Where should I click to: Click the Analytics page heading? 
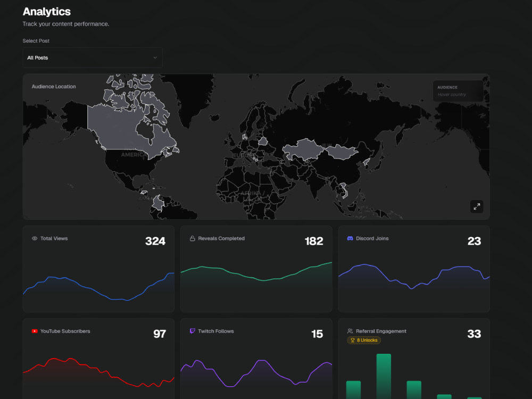click(47, 12)
